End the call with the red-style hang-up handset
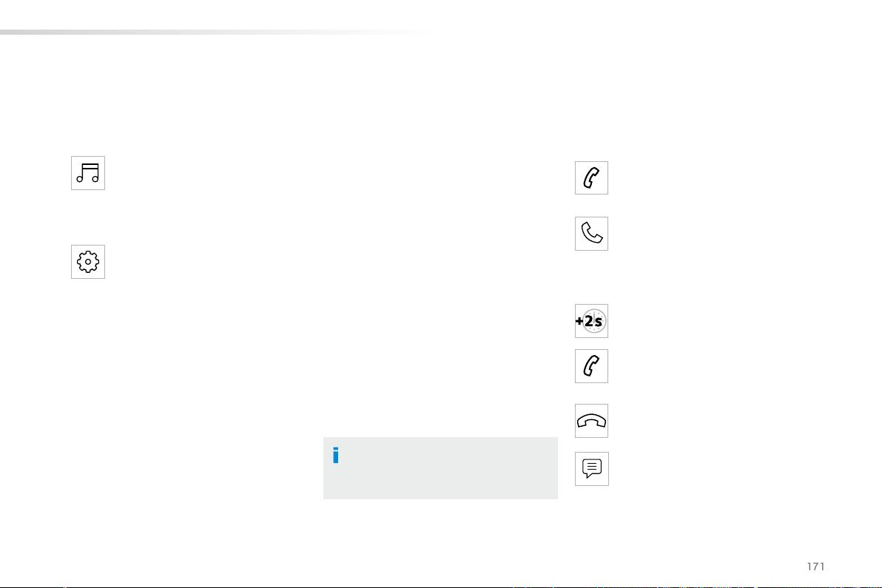This screenshot has height=588, width=882. pos(591,421)
